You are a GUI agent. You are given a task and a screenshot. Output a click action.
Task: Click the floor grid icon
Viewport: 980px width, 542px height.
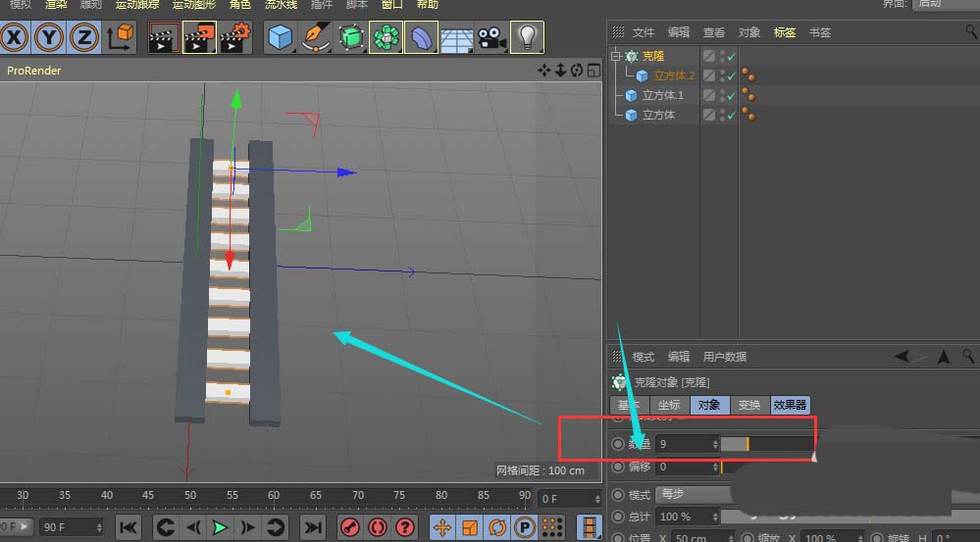[x=456, y=38]
